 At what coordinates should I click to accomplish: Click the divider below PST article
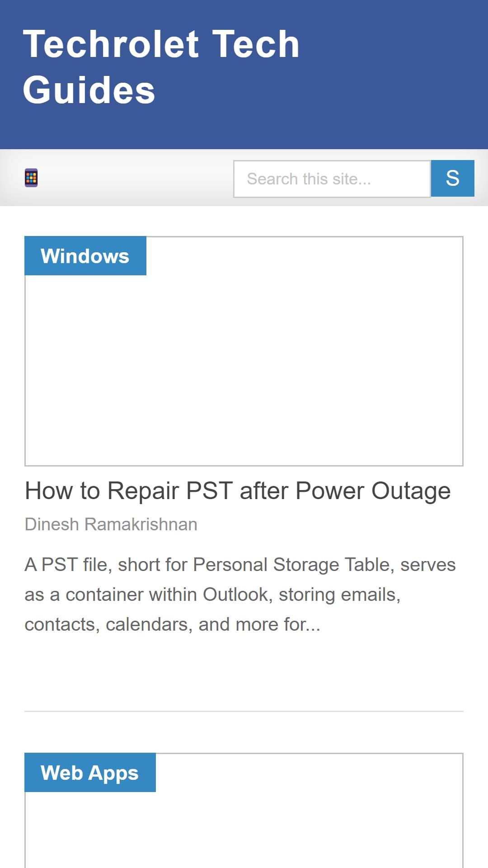pyautogui.click(x=244, y=711)
